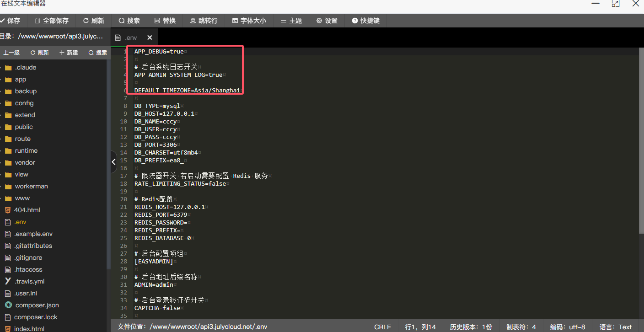Open the Replace (替换) tool
The image size is (644, 332).
165,21
